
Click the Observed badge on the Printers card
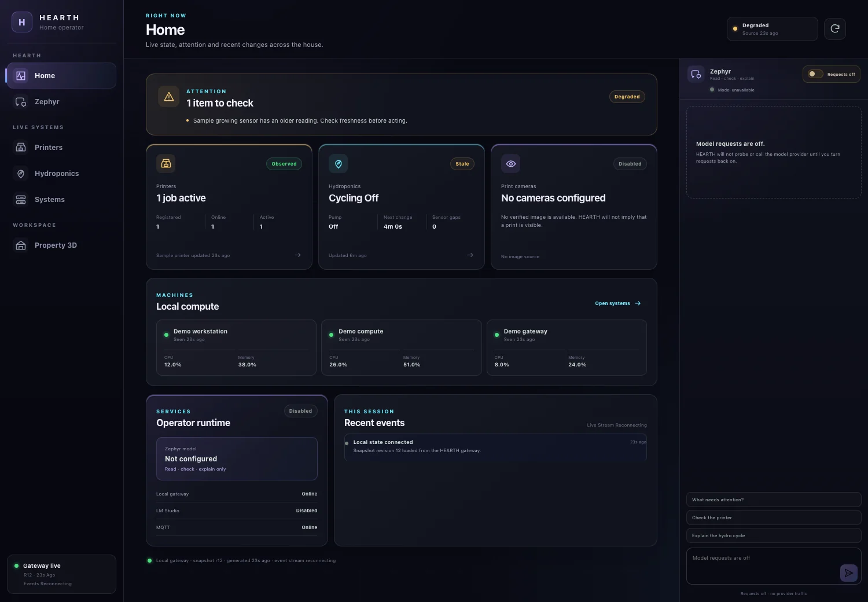coord(284,164)
